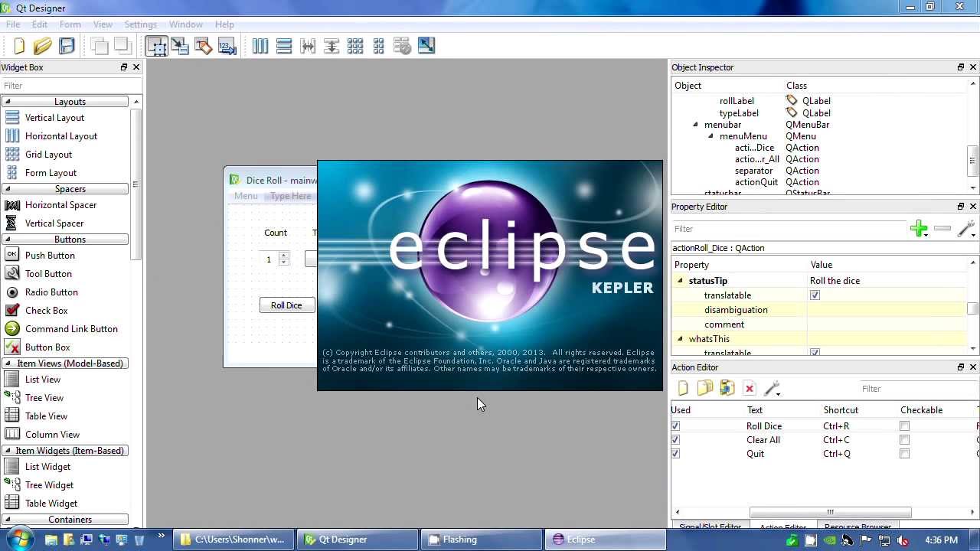Click the New action icon in Action Editor
Image resolution: width=980 pixels, height=551 pixels.
tap(683, 389)
